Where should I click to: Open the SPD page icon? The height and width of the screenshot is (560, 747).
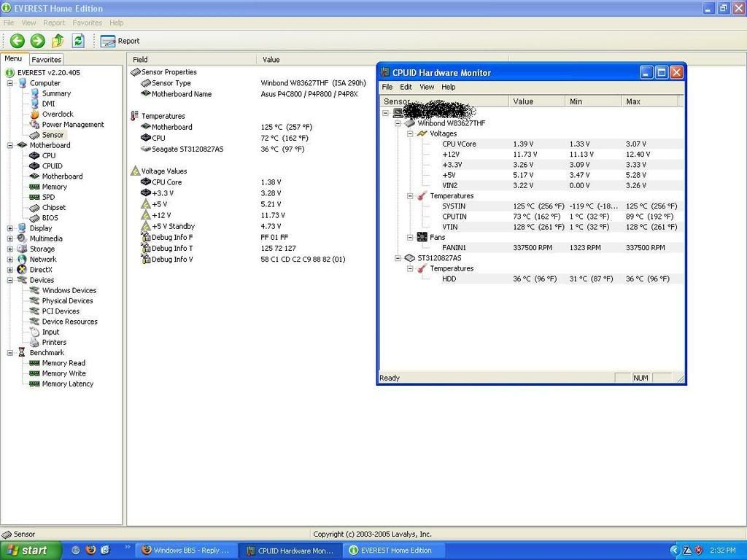tap(34, 197)
